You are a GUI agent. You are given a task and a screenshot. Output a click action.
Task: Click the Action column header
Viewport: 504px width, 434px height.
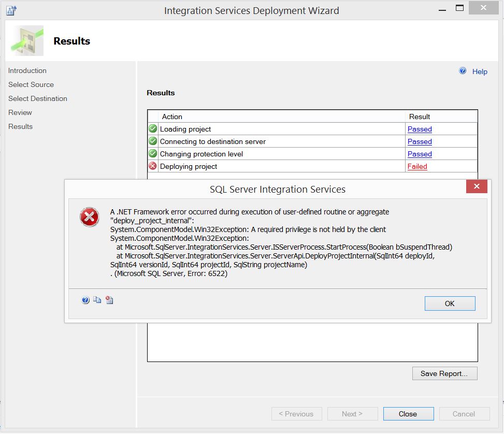[172, 116]
